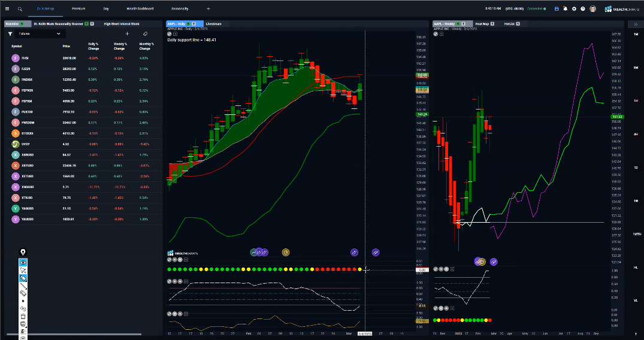This screenshot has width=644, height=340.
Task: Expand the plus box on the daily orange line panel
Action: point(186,314)
